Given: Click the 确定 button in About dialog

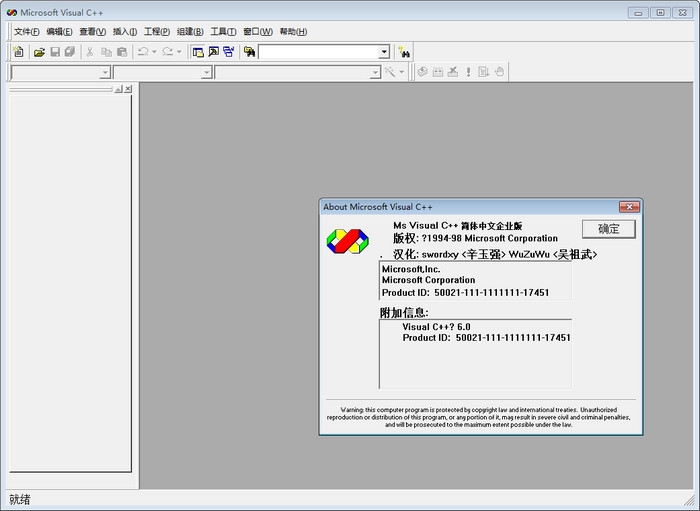Looking at the screenshot, I should pos(608,229).
